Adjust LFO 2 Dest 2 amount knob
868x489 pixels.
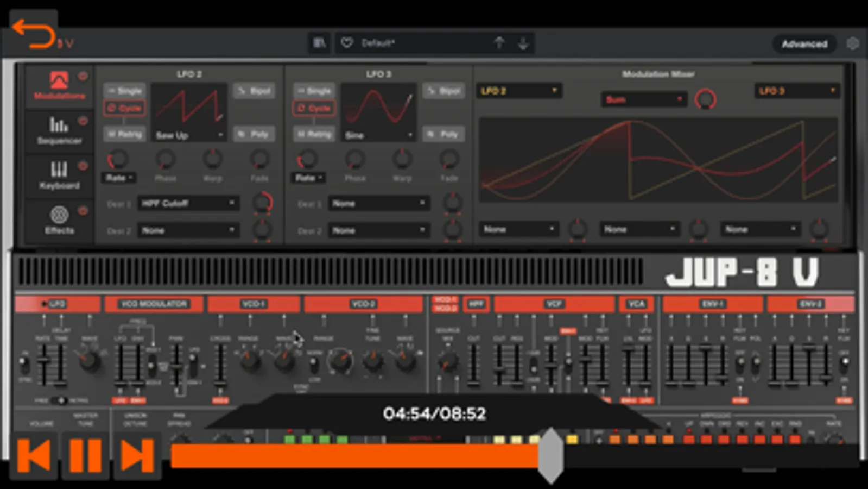(263, 230)
